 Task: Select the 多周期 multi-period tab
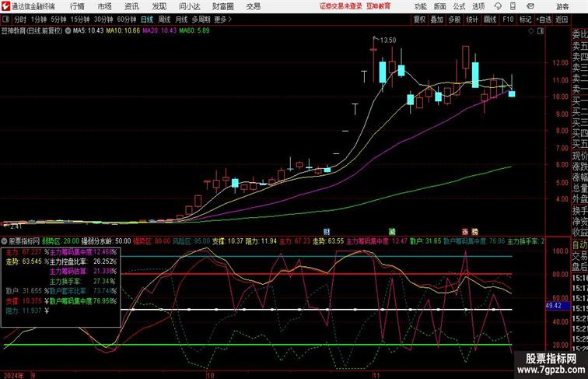201,19
